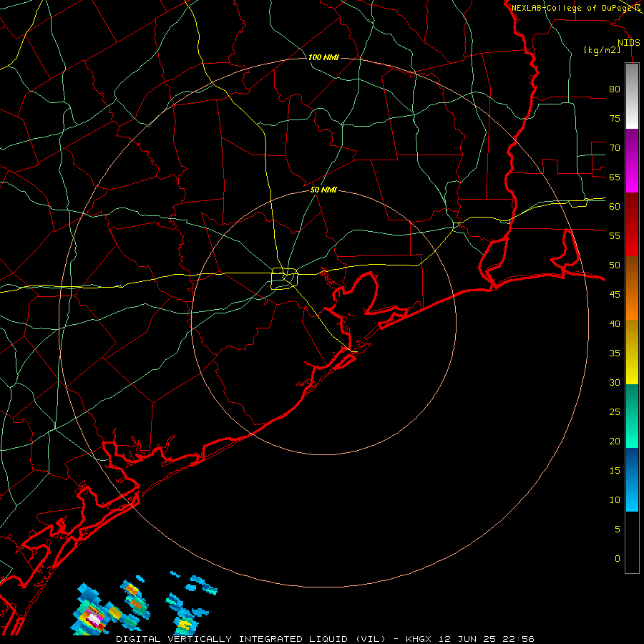The image size is (644, 644).
Task: Click the 40 value on the scale
Action: tap(615, 323)
